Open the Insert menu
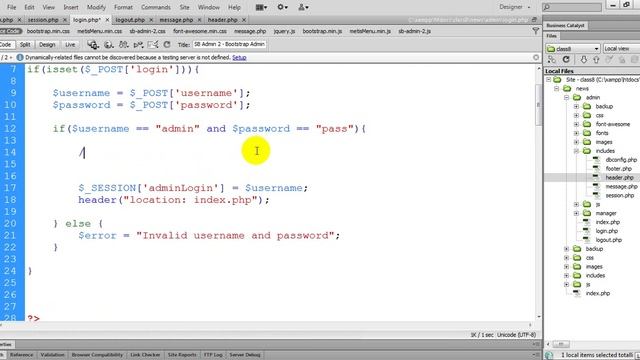 pyautogui.click(x=71, y=7)
